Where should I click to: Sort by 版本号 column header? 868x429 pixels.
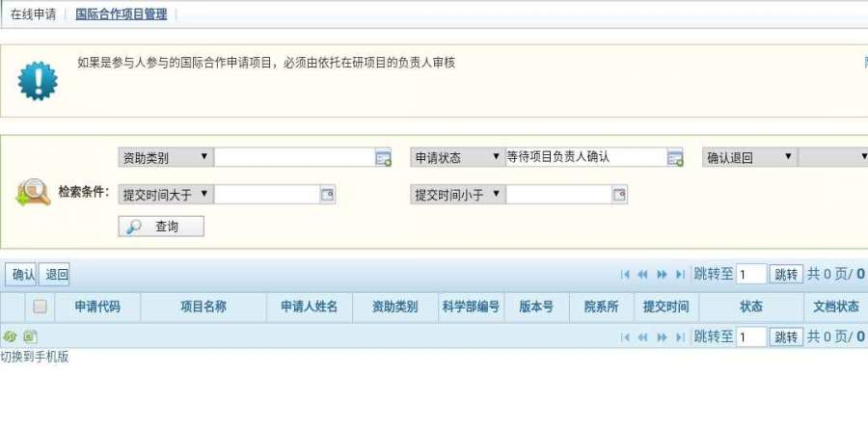tap(536, 307)
